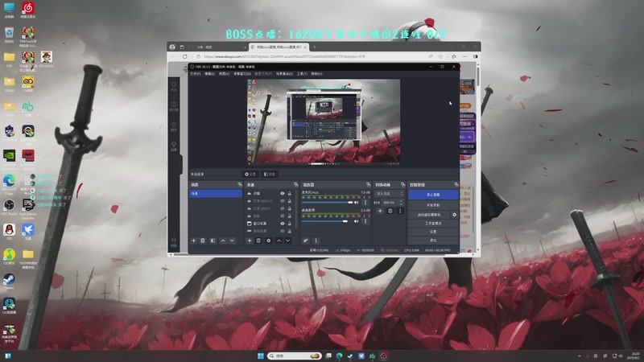Show hidden system tray icons chevron

point(580,356)
